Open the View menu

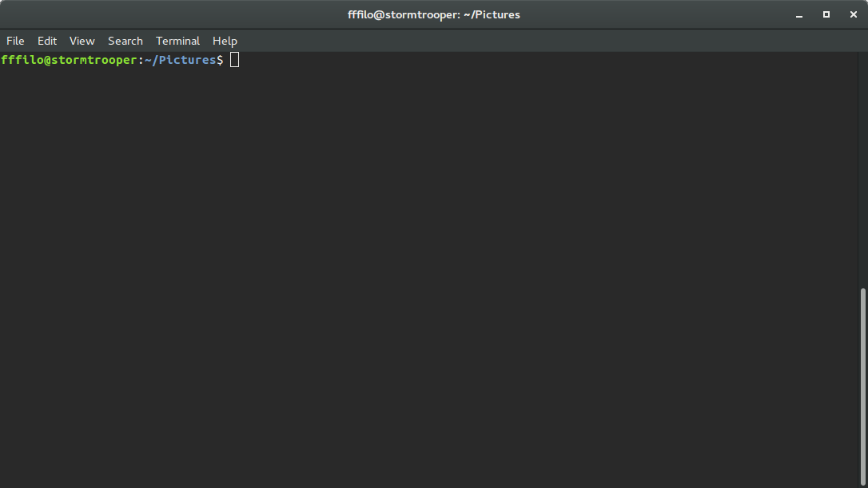(x=82, y=41)
